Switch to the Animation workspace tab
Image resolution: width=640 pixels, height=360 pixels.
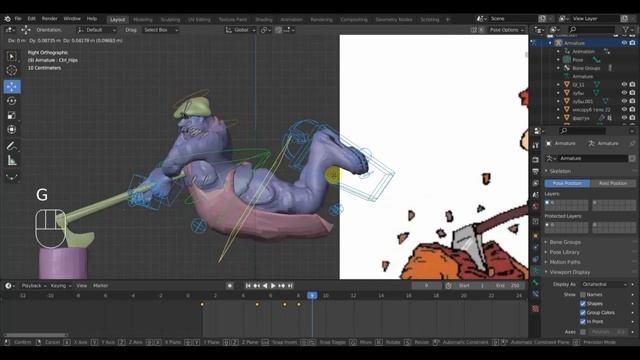pyautogui.click(x=291, y=20)
